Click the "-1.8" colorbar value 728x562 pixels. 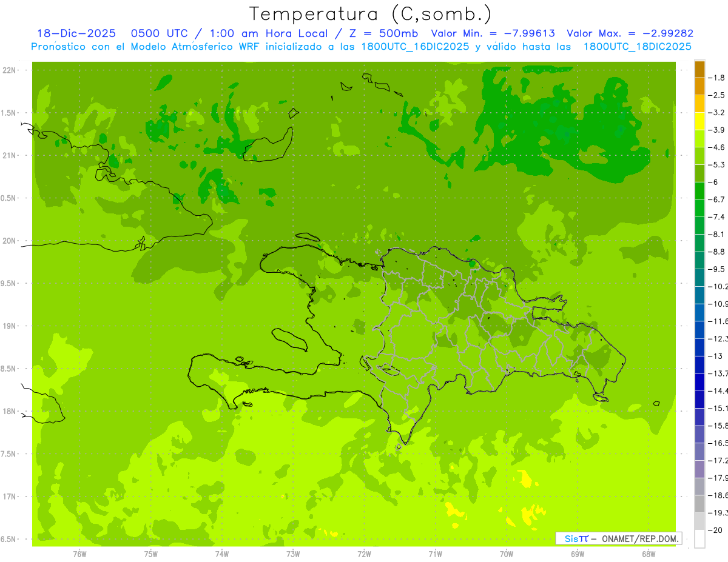point(716,78)
